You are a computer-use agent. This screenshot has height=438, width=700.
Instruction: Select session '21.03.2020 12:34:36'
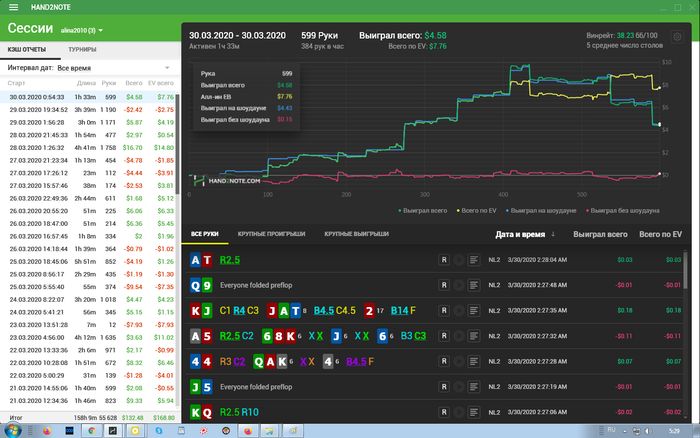(88, 401)
